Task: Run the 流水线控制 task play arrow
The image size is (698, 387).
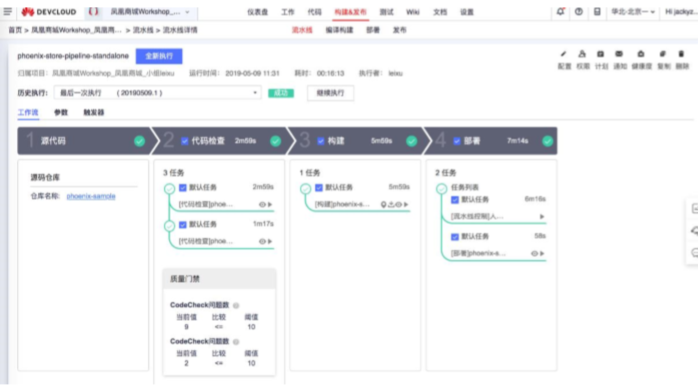Action: coord(542,216)
